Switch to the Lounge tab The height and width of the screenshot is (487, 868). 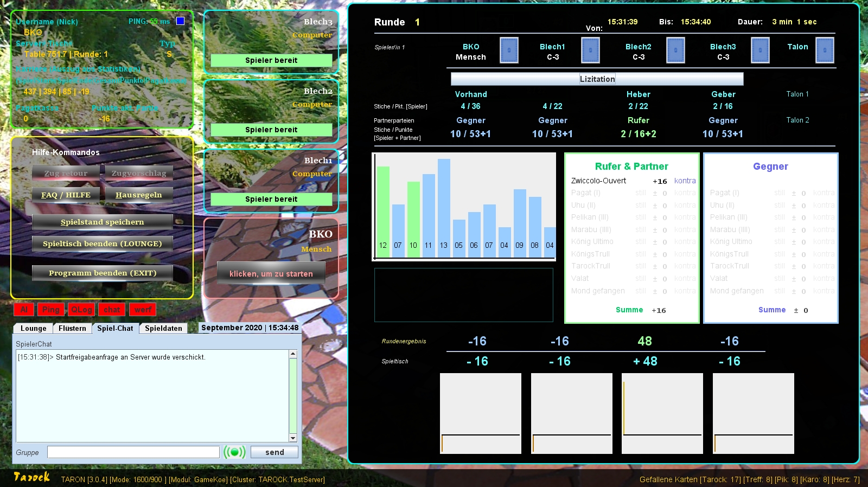(33, 328)
